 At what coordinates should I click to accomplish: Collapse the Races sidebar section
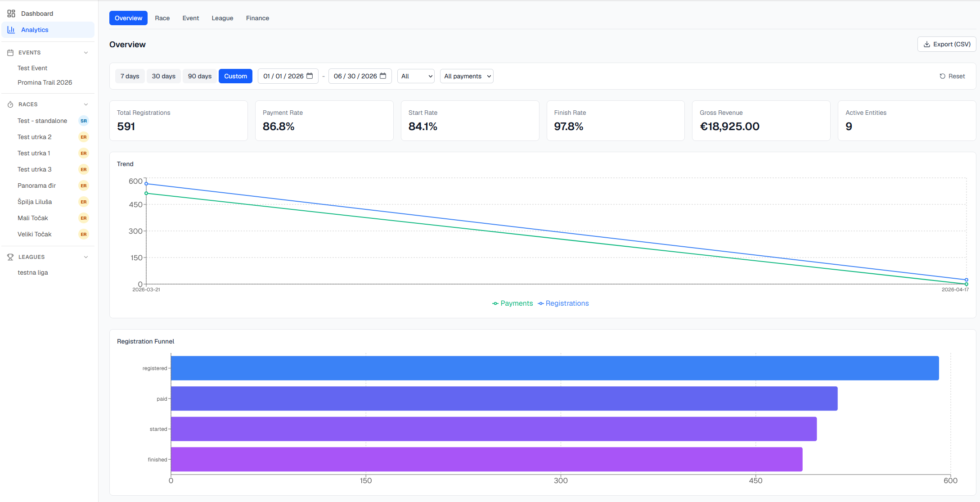click(86, 104)
